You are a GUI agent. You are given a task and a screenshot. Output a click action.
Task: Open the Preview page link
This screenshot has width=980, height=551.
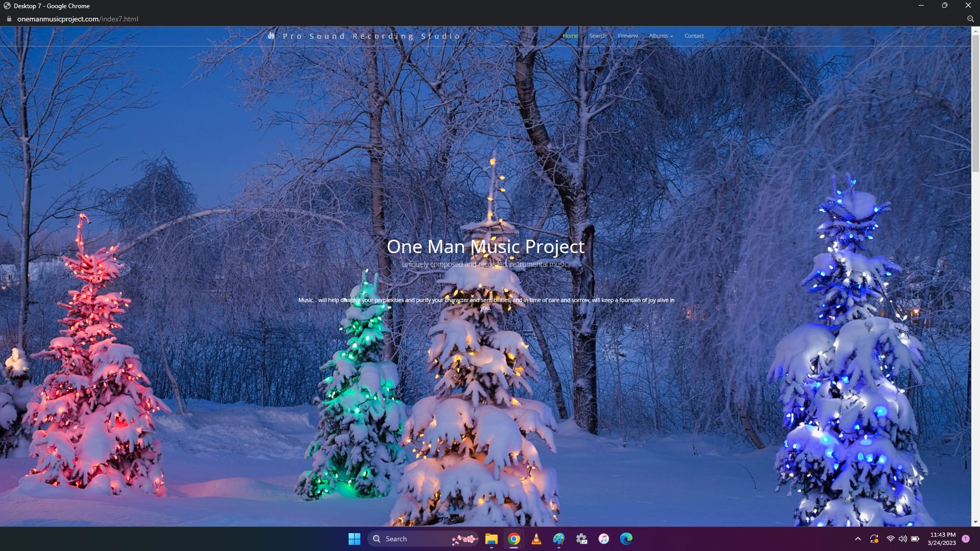[628, 36]
